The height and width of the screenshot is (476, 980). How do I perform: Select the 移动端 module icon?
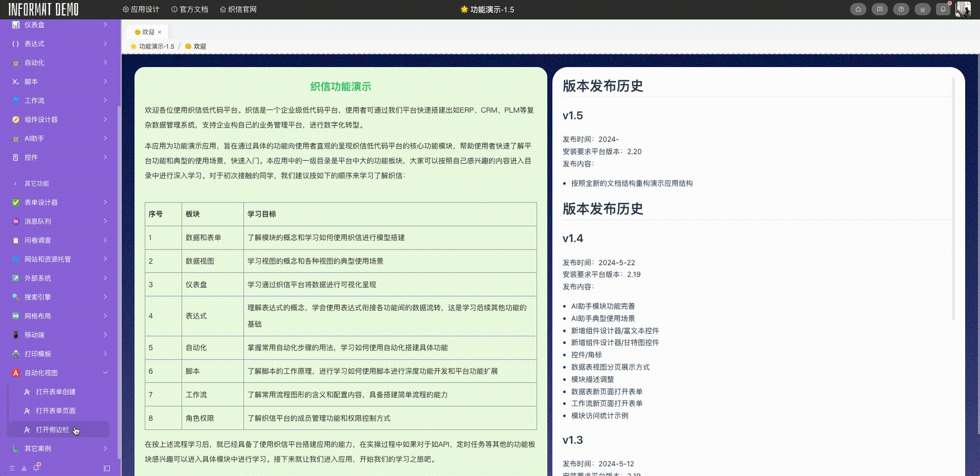coord(15,335)
